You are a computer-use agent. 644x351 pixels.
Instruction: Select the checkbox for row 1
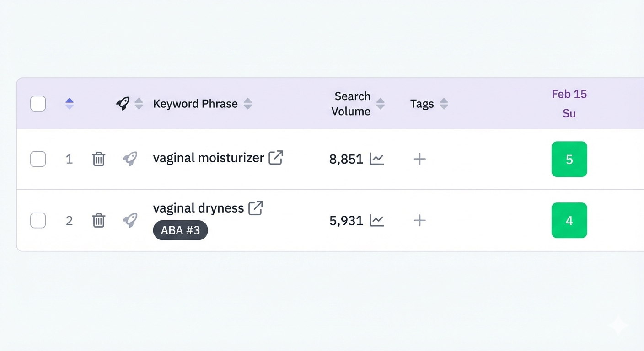point(38,159)
